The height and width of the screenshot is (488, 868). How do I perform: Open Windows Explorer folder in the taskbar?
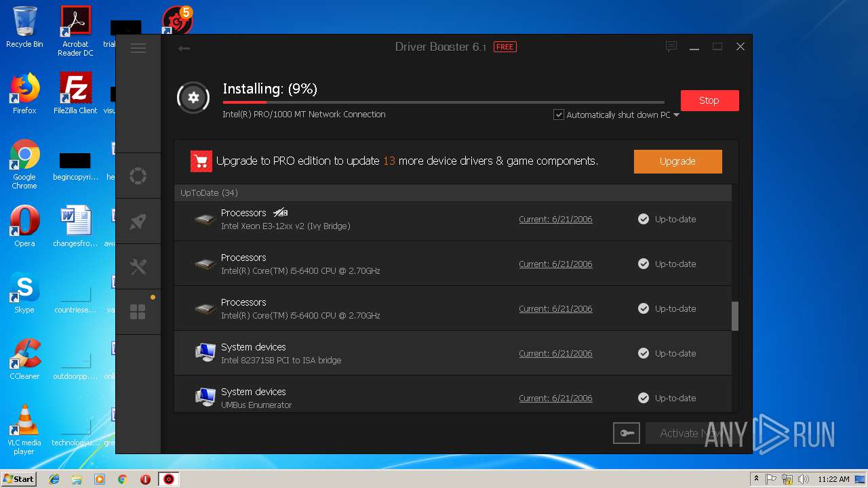77,479
